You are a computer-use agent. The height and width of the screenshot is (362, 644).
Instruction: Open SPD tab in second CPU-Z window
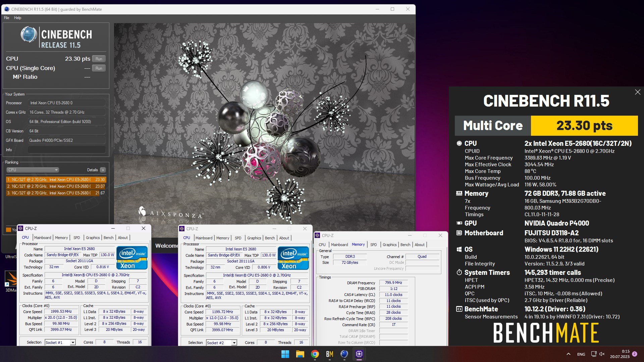[x=238, y=238]
